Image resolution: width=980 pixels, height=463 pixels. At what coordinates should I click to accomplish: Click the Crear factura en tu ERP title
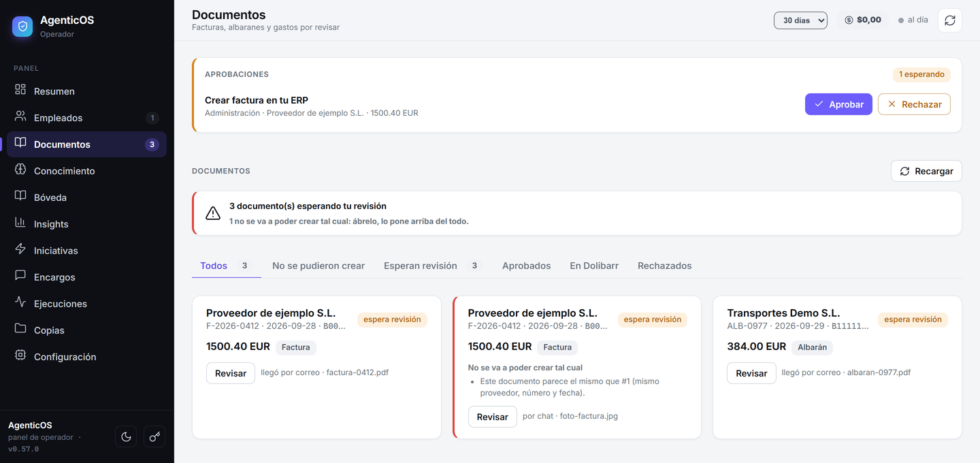click(257, 100)
